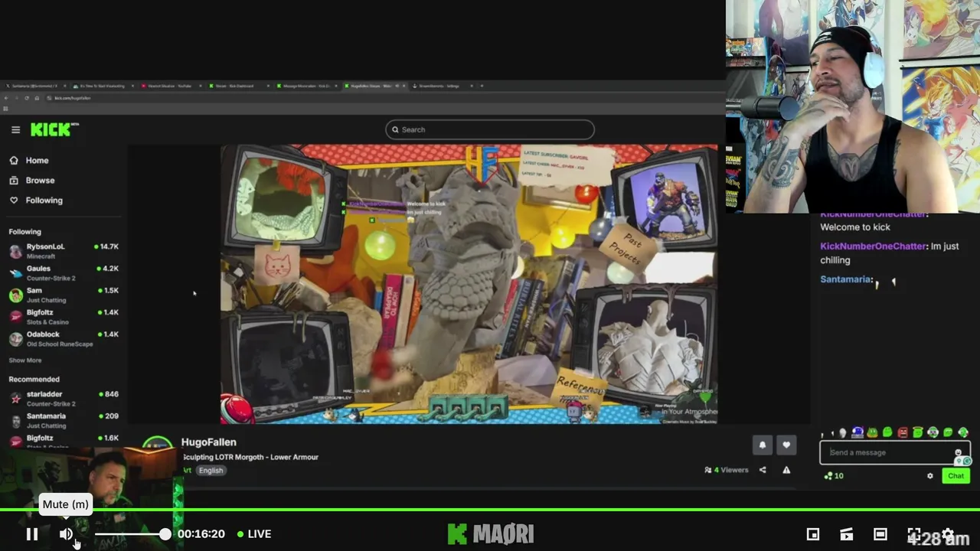Viewport: 980px width, 551px height.
Task: Click the green video progress bar
Action: 490,510
